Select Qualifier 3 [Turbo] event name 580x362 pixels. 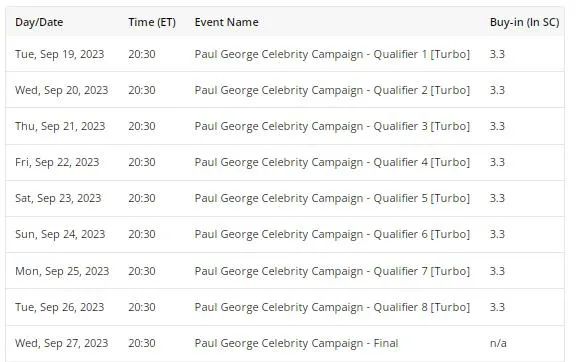point(332,126)
